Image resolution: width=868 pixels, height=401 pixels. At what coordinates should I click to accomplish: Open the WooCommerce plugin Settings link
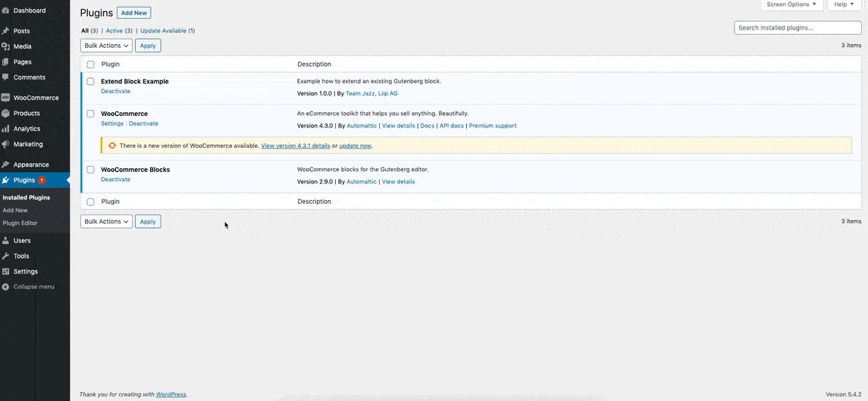[112, 124]
